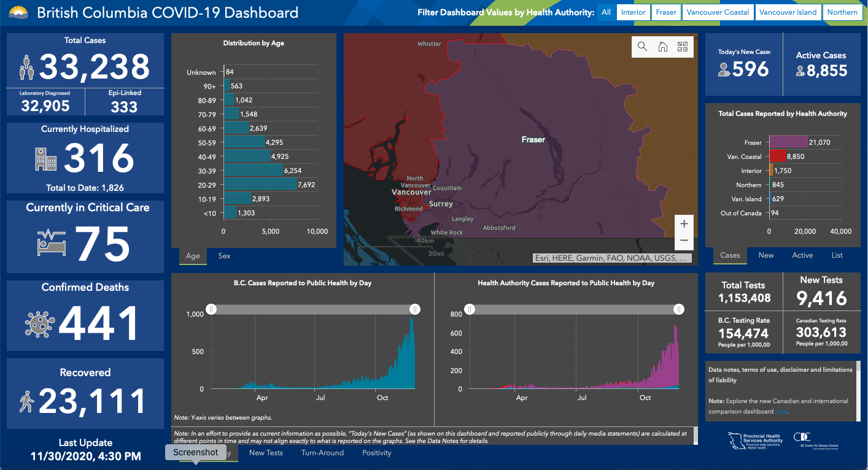Screen dimensions: 868x470
Task: Switch bottom charts to Turn-Around tab
Action: pyautogui.click(x=322, y=453)
